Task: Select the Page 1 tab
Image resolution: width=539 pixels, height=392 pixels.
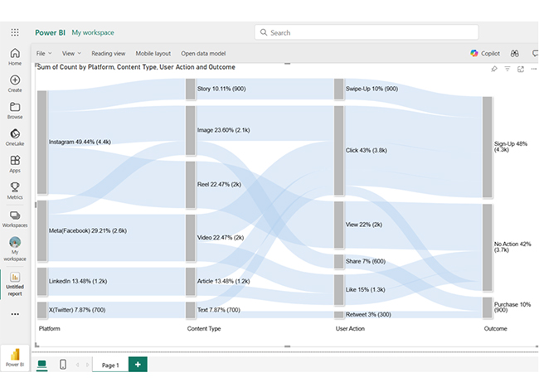Action: 110,365
